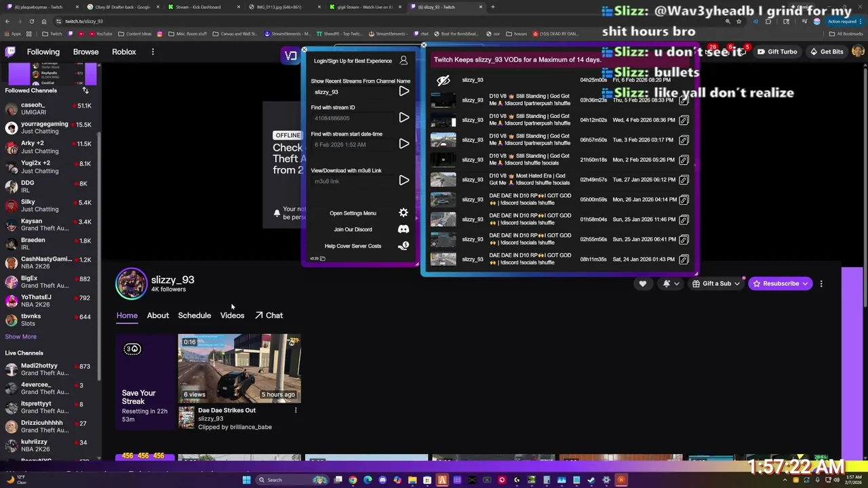Copy link for Mon, 26 Jan 2026 VOD
The height and width of the screenshot is (488, 868).
tap(684, 199)
